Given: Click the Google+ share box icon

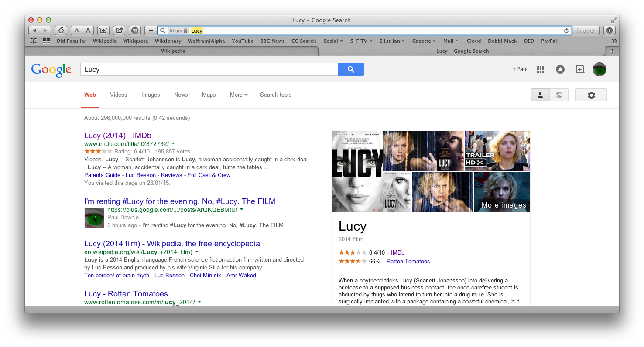Looking at the screenshot, I should (580, 69).
